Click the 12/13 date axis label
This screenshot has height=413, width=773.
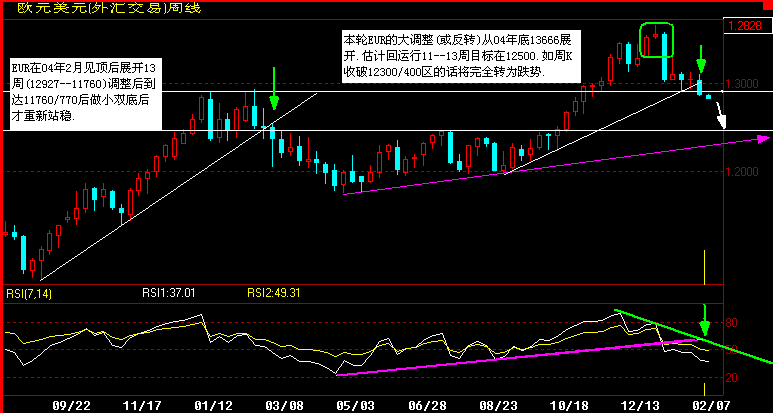(x=639, y=406)
